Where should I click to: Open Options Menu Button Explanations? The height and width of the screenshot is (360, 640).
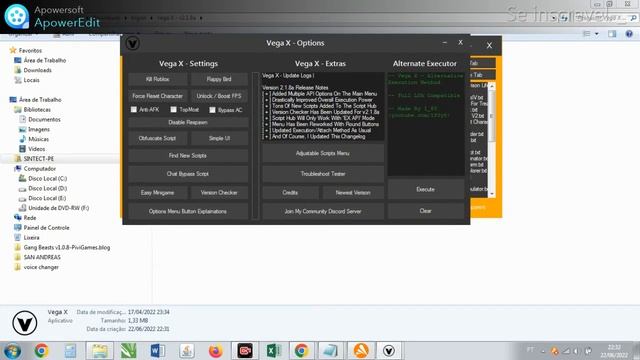(x=188, y=211)
